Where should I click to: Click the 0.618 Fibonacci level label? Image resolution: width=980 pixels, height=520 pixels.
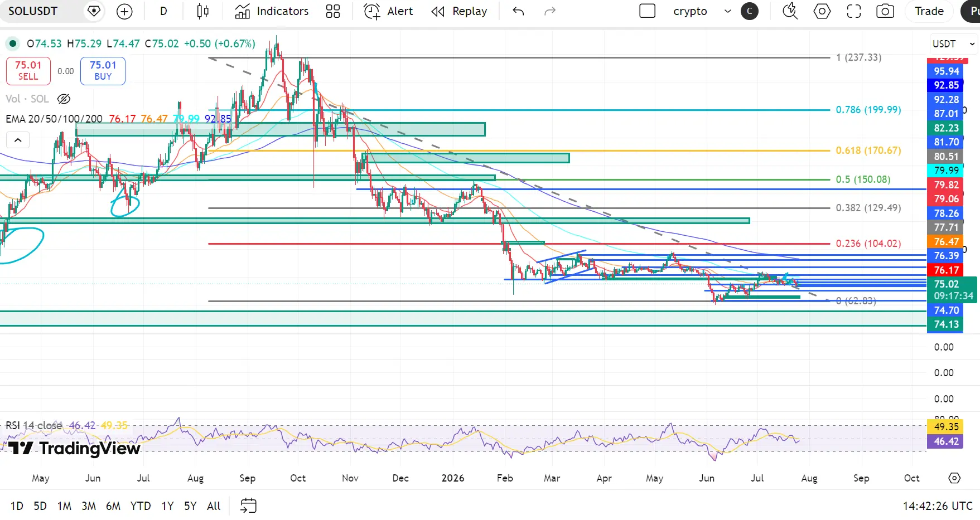pyautogui.click(x=868, y=150)
